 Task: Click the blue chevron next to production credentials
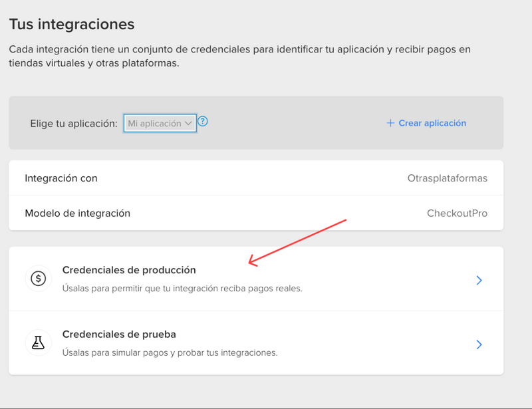[479, 280]
